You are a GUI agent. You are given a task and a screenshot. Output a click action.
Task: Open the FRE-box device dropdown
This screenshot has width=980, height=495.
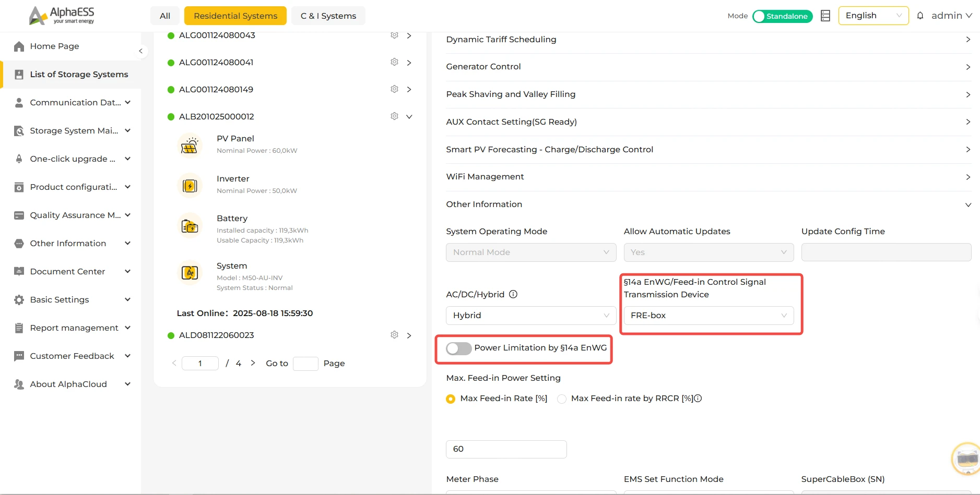point(709,316)
